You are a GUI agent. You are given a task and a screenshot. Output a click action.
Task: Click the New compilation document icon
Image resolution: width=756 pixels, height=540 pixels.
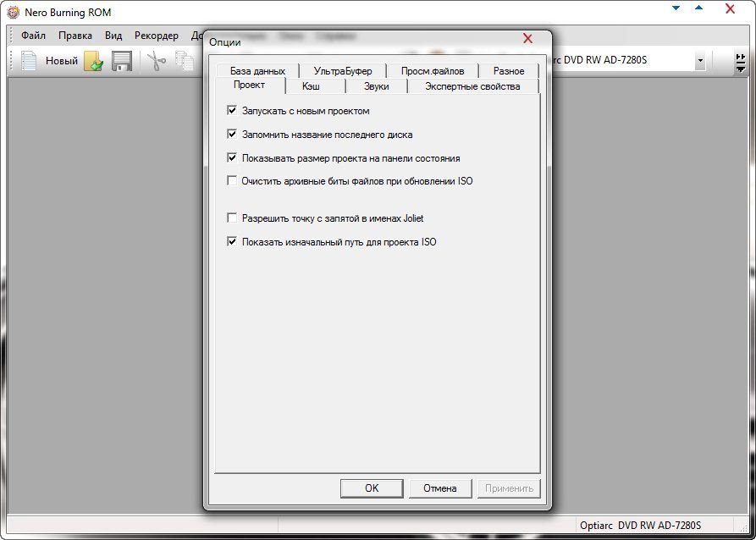pyautogui.click(x=29, y=61)
